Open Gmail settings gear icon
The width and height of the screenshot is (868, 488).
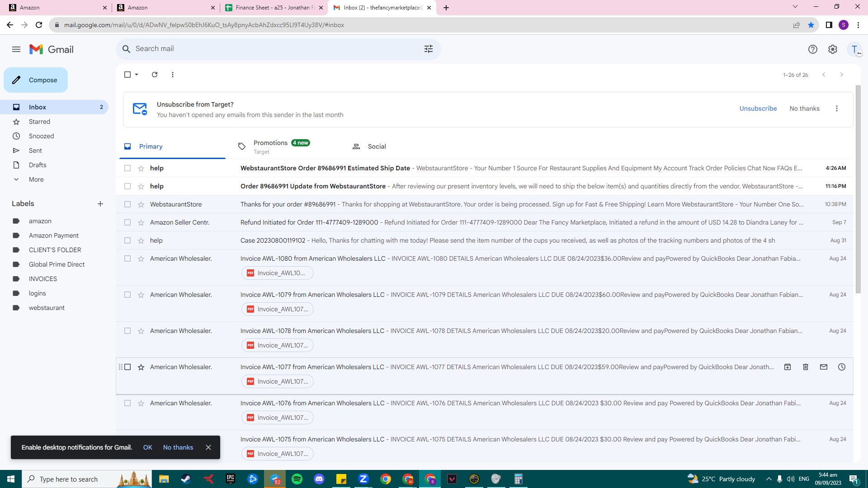coord(833,49)
